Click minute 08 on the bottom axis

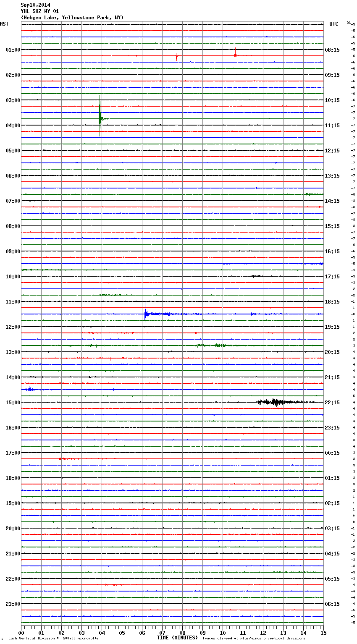point(182,633)
